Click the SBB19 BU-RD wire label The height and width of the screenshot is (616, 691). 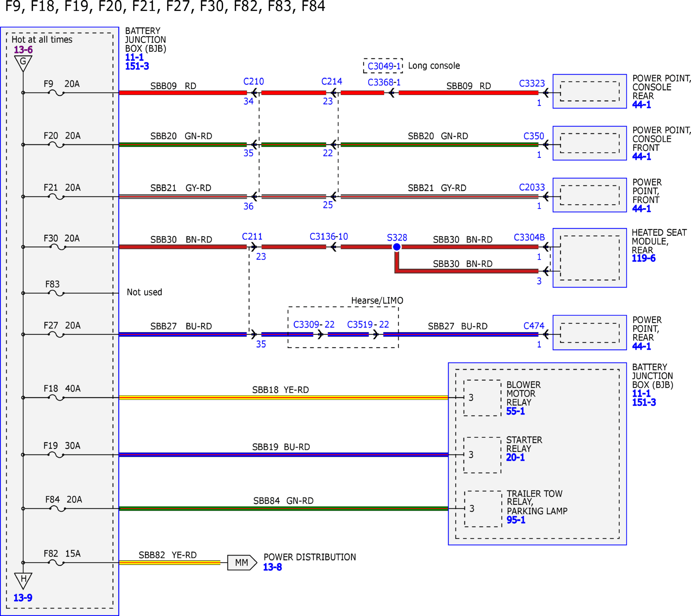(281, 447)
